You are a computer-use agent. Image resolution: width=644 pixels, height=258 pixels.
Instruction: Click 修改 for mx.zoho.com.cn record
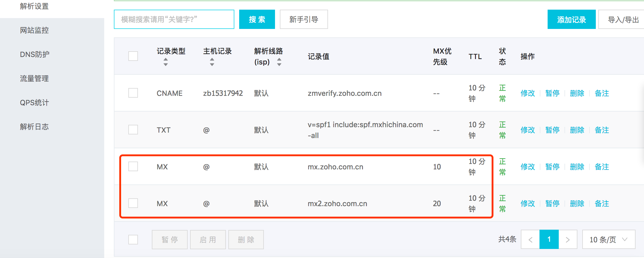[528, 167]
